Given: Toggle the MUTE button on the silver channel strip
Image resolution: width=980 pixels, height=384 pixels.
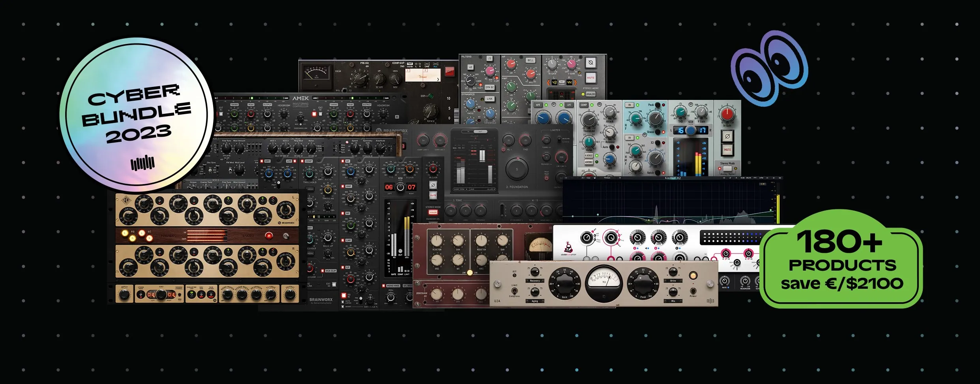Looking at the screenshot, I should [x=727, y=150].
